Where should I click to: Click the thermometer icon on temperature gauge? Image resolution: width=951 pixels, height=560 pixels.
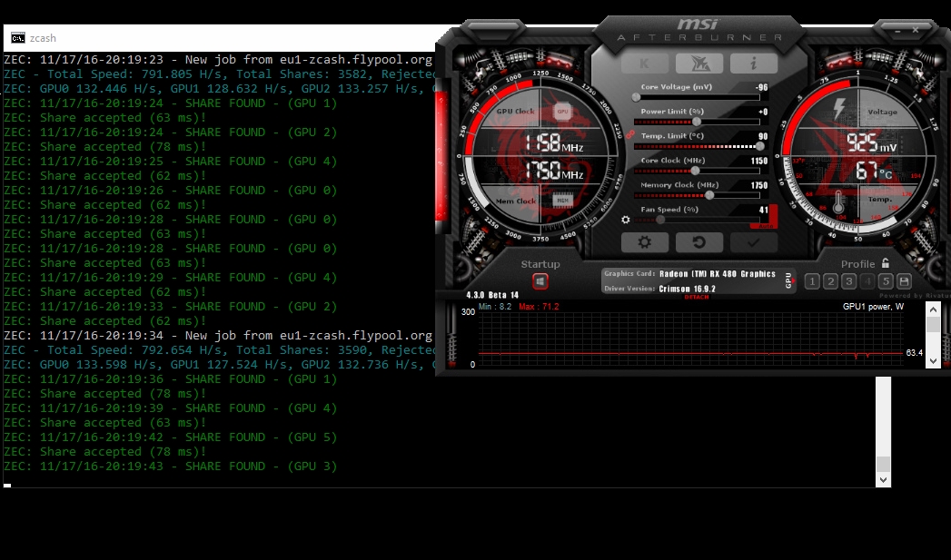[838, 201]
